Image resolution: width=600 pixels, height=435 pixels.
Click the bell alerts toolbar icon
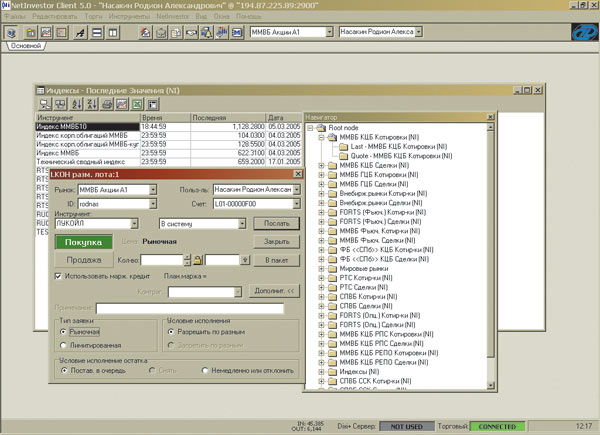pyautogui.click(x=207, y=33)
